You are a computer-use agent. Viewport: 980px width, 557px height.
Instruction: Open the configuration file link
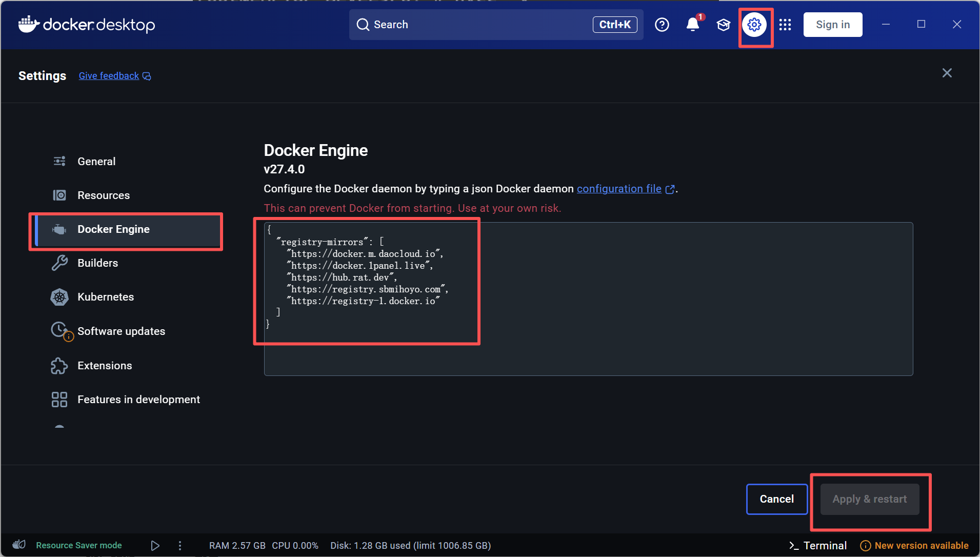(619, 189)
